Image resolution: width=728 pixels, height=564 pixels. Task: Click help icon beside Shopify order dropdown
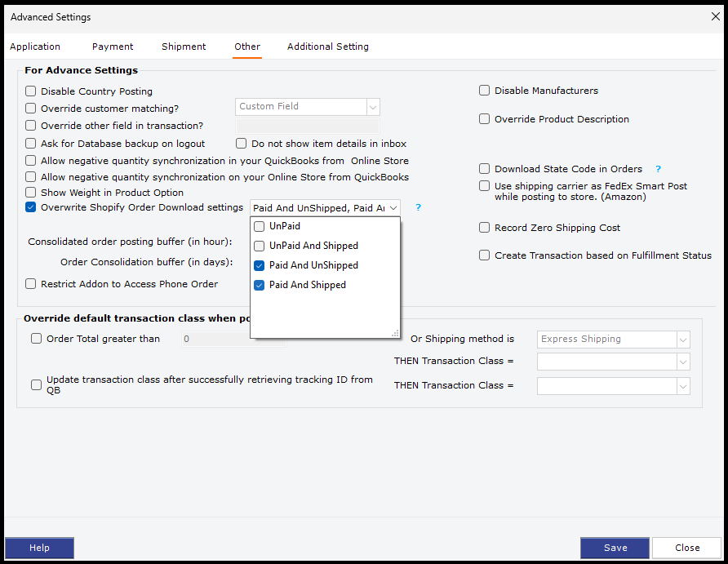coord(419,208)
